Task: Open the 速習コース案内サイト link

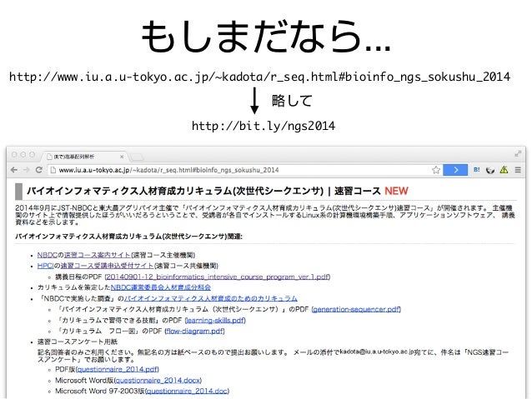Action: 97,255
